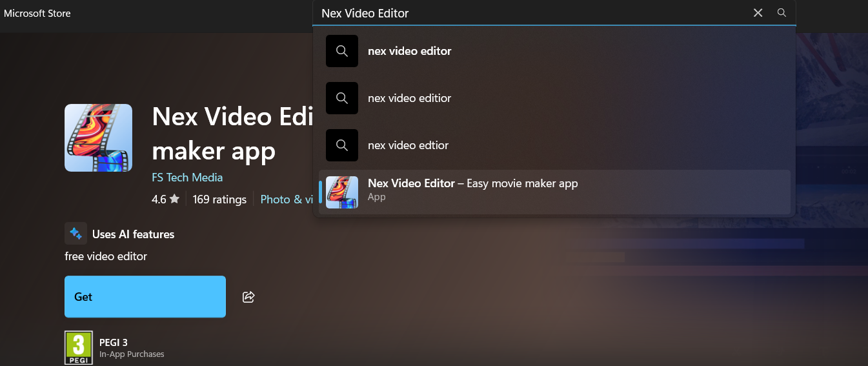Select the 'nex video editor' search suggestion
868x366 pixels.
[554, 51]
